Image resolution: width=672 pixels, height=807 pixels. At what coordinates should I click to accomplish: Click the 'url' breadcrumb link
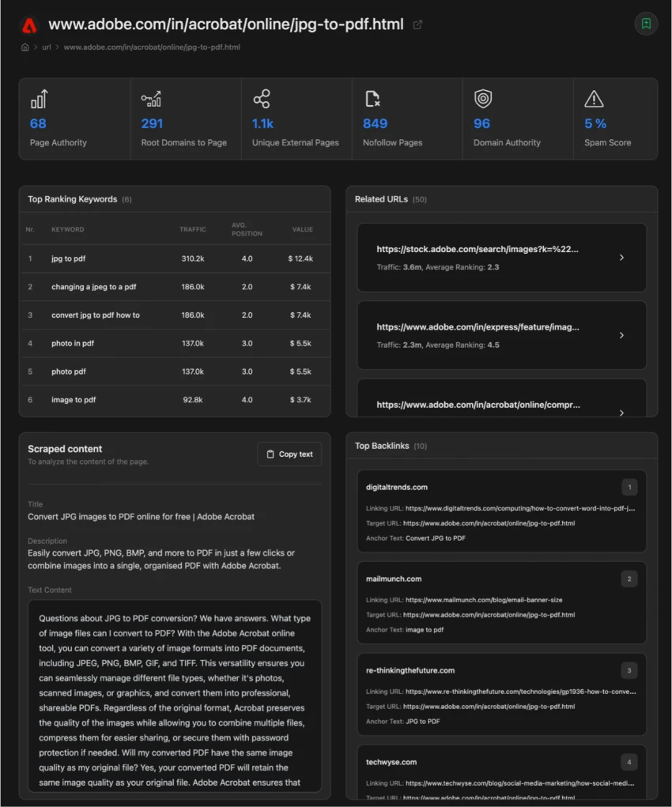point(47,47)
